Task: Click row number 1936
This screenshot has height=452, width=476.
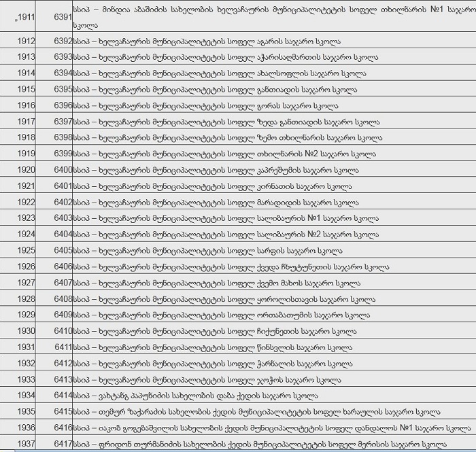Action: [x=26, y=428]
